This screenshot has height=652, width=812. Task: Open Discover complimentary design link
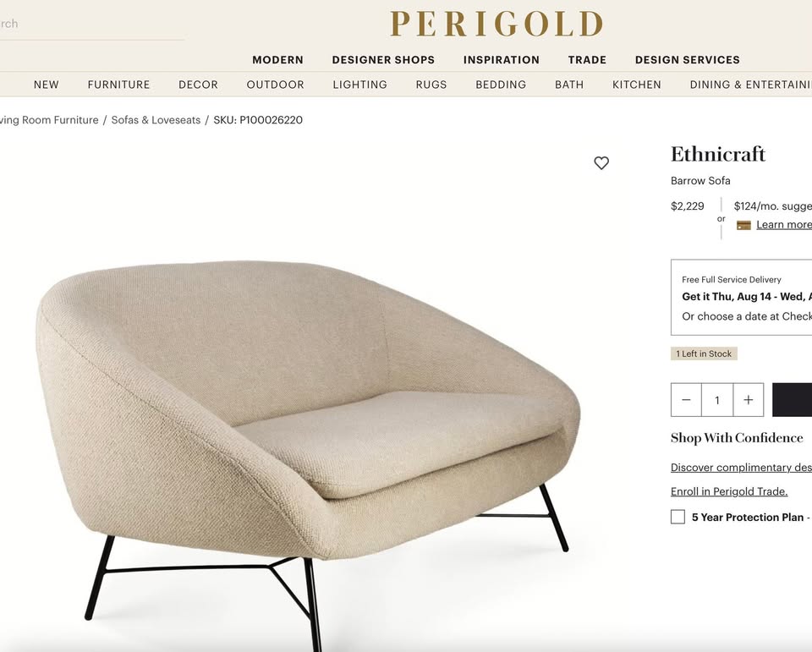tap(741, 468)
